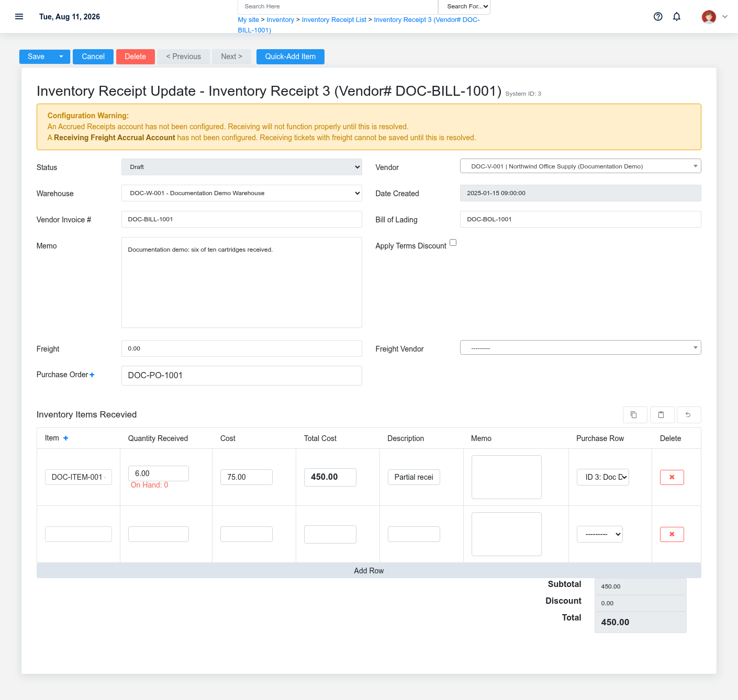738x700 pixels.
Task: Click the Discount value 0.00
Action: coord(641,603)
